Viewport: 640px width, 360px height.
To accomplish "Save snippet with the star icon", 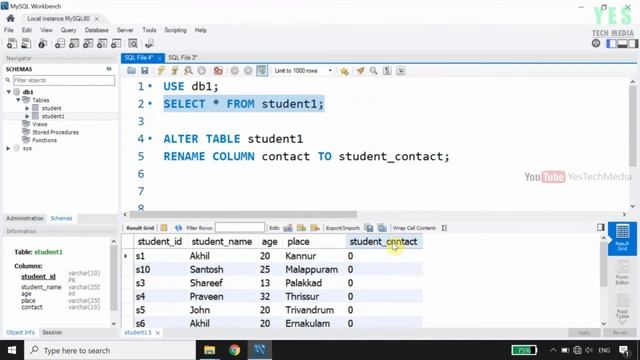I will coord(344,71).
